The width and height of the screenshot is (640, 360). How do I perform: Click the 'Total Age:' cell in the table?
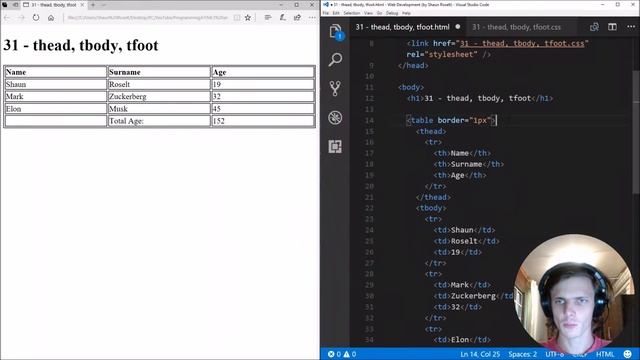pos(159,121)
